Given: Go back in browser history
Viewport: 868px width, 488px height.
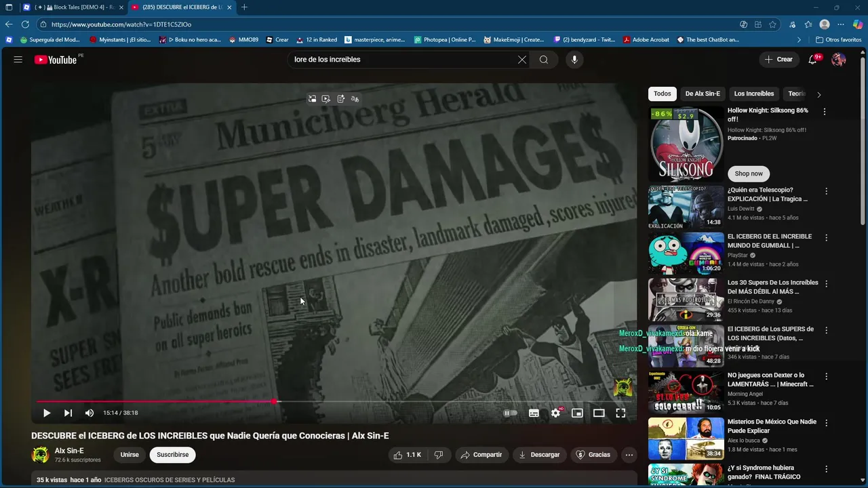Looking at the screenshot, I should coord(9,24).
